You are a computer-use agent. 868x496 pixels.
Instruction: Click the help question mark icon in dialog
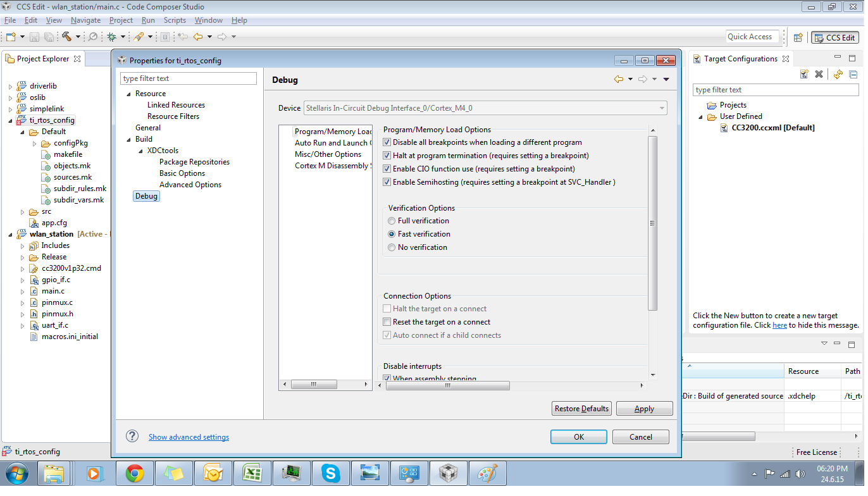(x=132, y=437)
